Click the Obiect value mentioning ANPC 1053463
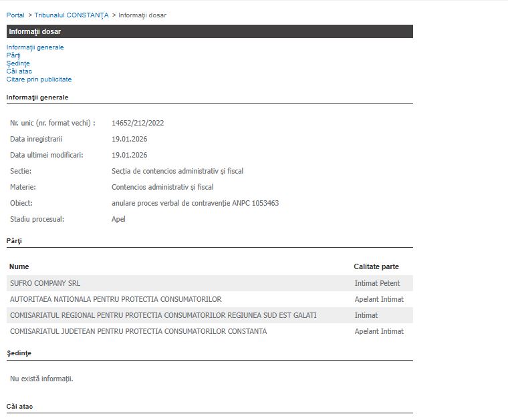This screenshot has height=420, width=508. 195,203
